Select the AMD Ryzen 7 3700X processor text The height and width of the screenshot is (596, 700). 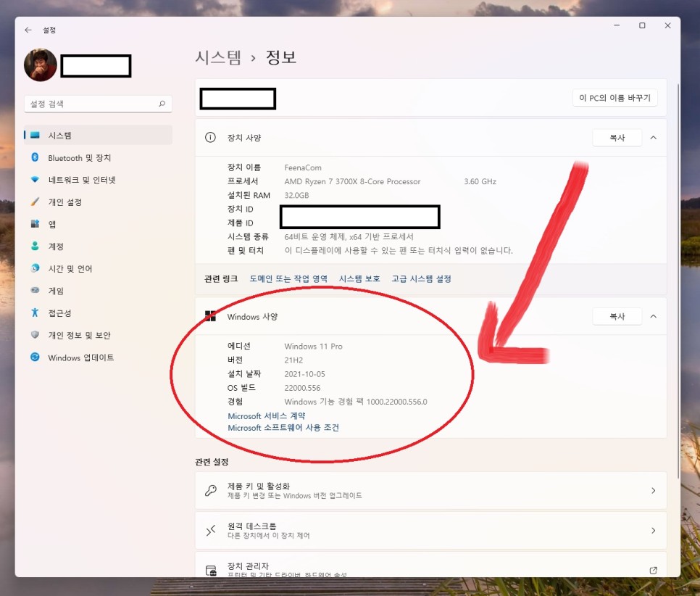coord(352,181)
